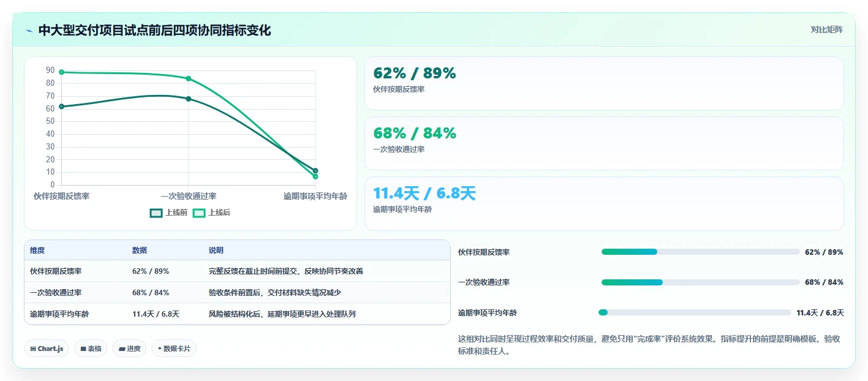The width and height of the screenshot is (868, 381).
Task: Click the 逾期事项平均年龄 caption in the data card
Action: (402, 209)
